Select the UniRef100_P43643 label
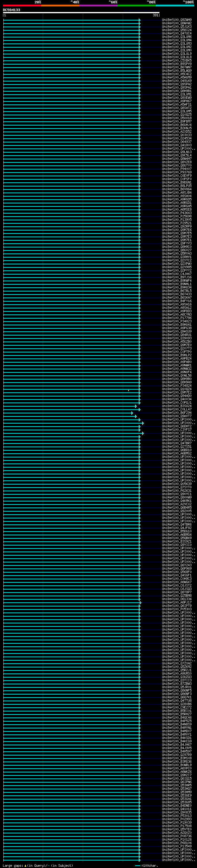 coord(177,213)
